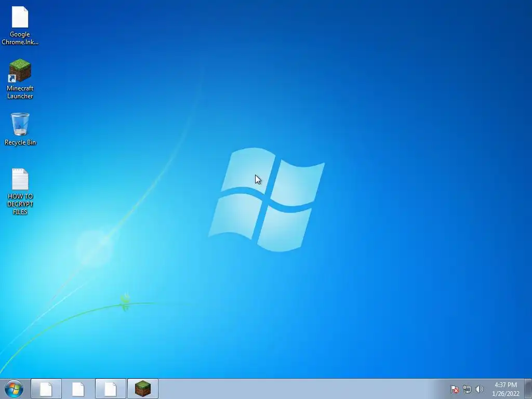The height and width of the screenshot is (399, 532).
Task: Open the network status tray icon
Action: tap(467, 389)
